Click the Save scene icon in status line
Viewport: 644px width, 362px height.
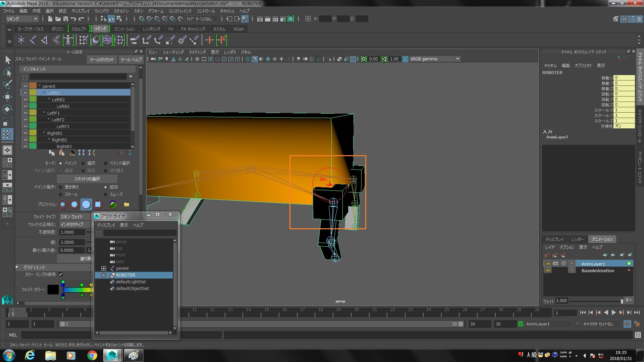pyautogui.click(x=66, y=19)
